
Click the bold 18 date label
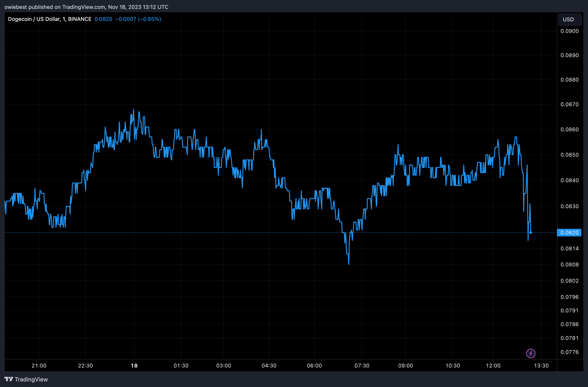[134, 365]
